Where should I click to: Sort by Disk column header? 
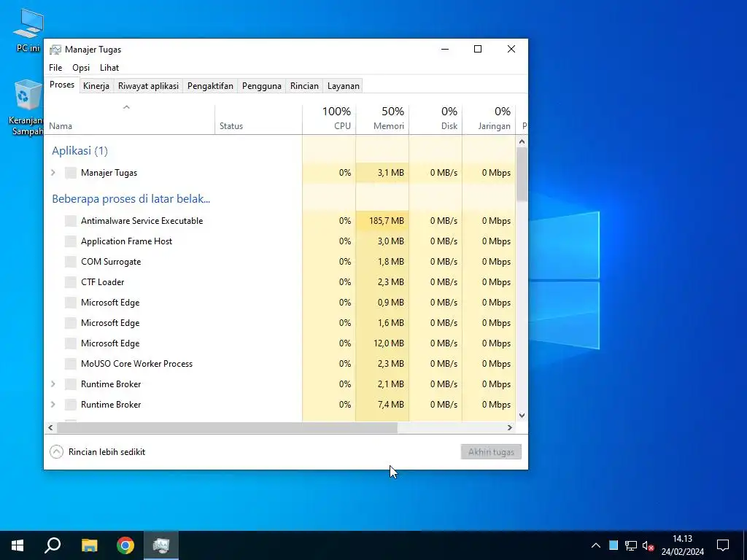click(436, 119)
